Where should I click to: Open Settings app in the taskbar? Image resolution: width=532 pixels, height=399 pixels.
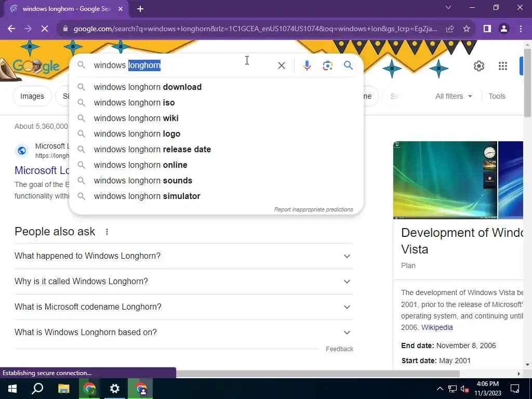pyautogui.click(x=115, y=389)
